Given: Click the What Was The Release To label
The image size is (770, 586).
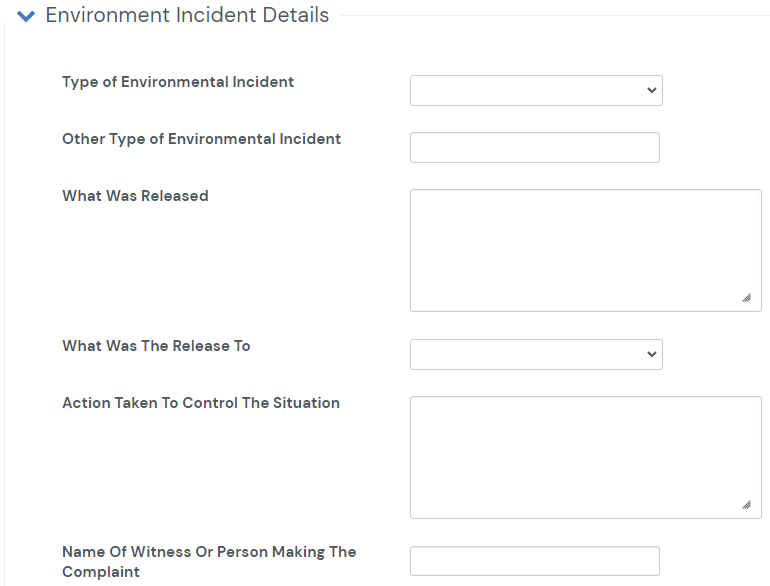Looking at the screenshot, I should [156, 346].
